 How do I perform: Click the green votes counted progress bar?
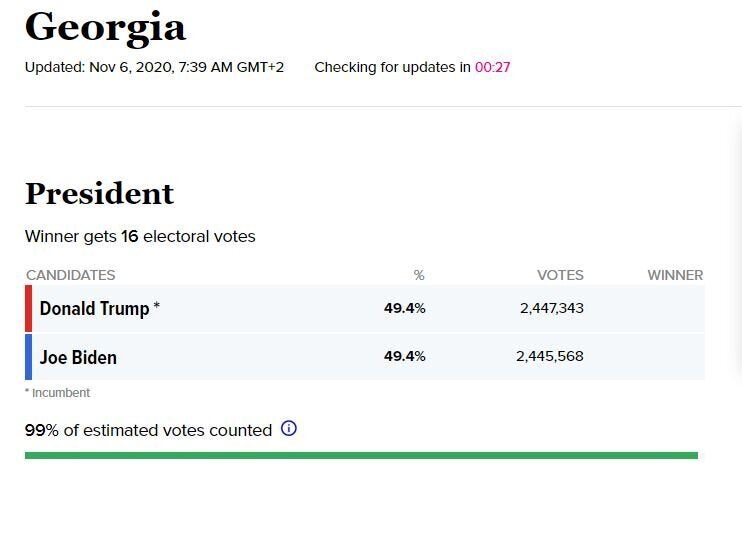(x=361, y=455)
